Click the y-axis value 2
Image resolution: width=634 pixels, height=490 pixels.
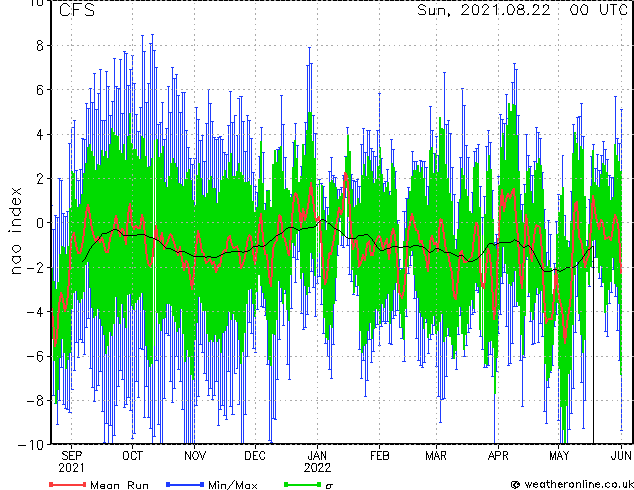click(x=40, y=178)
